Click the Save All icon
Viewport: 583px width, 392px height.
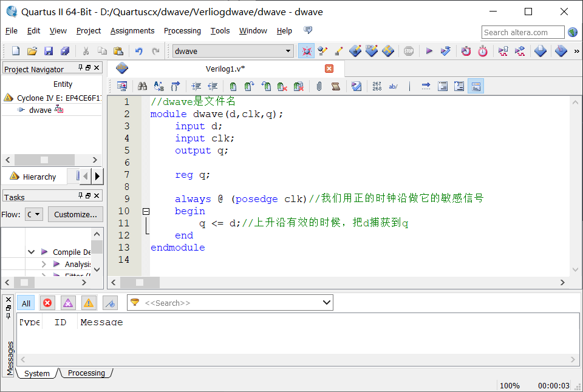(x=65, y=51)
